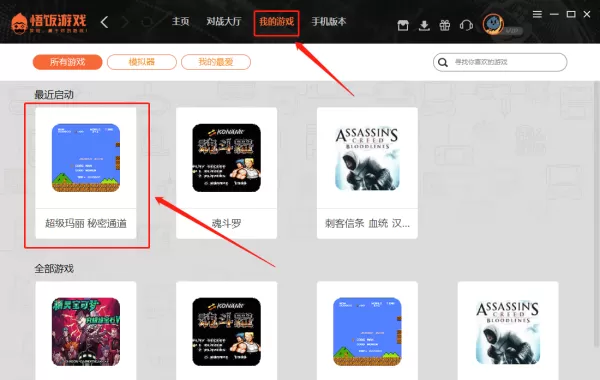Go forward with the right arrow
The width and height of the screenshot is (600, 380).
(125, 22)
